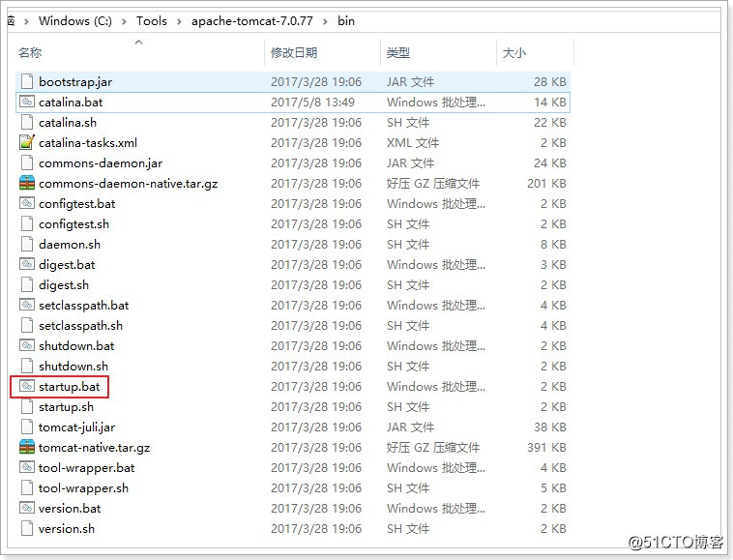The height and width of the screenshot is (560, 733).
Task: Click the startup.bat batch file icon
Action: pos(27,386)
